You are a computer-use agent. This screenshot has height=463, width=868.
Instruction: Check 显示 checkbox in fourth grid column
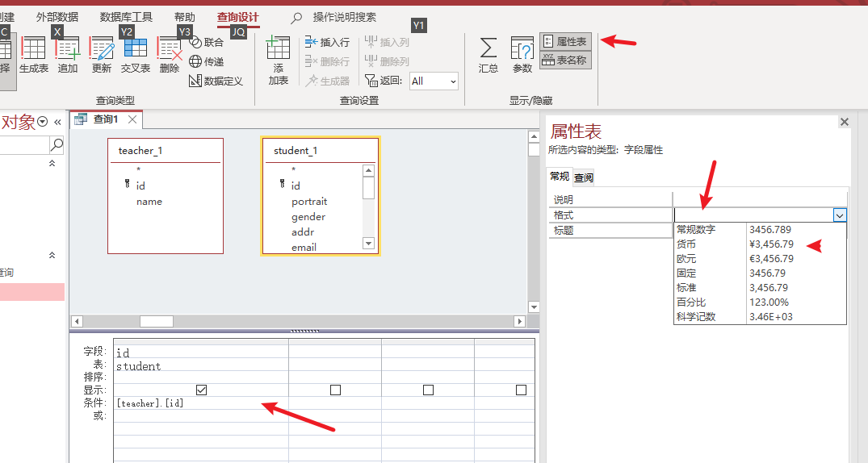521,390
